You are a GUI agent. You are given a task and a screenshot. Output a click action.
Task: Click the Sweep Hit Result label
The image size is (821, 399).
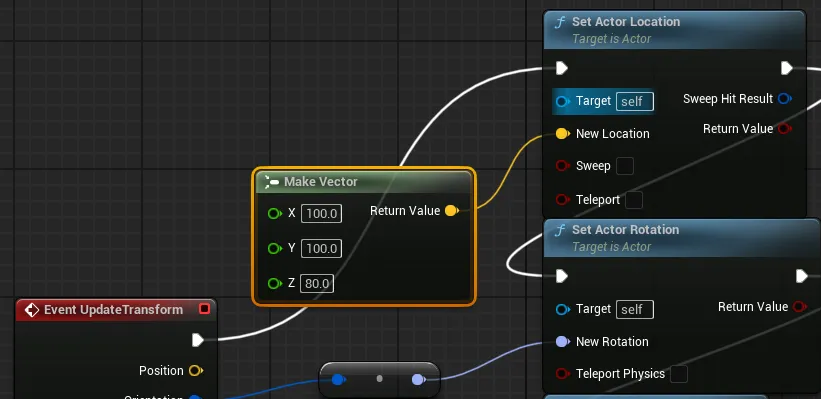[x=728, y=98]
